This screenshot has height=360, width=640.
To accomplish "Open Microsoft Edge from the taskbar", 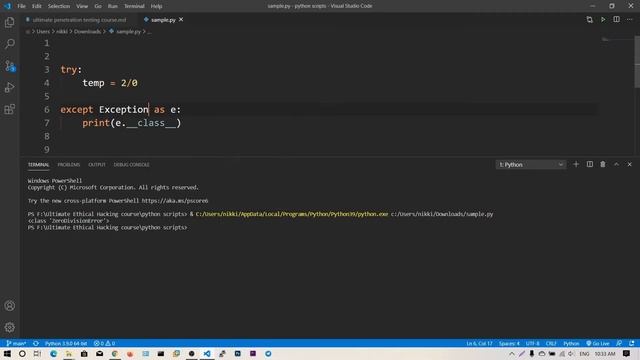I will tap(53, 353).
